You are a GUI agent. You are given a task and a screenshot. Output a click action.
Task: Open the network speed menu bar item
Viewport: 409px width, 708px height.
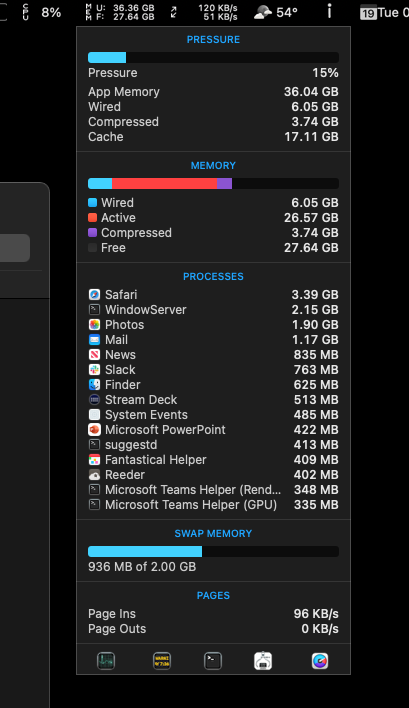(204, 12)
